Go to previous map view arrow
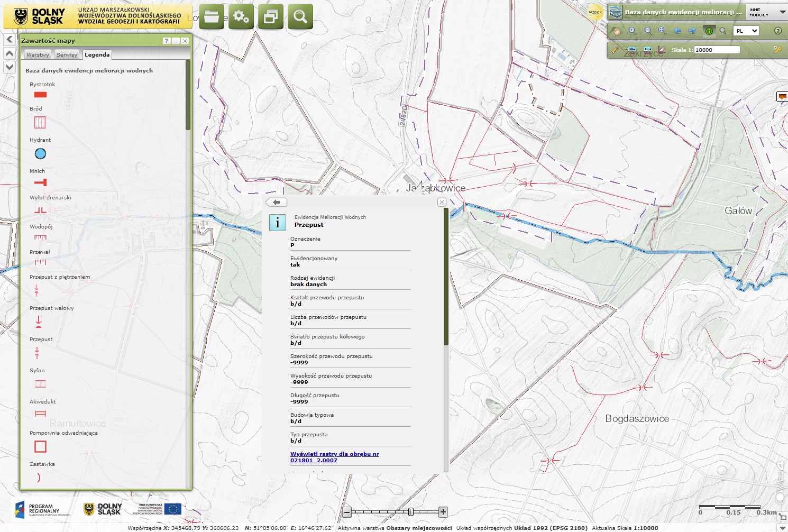 tap(677, 31)
